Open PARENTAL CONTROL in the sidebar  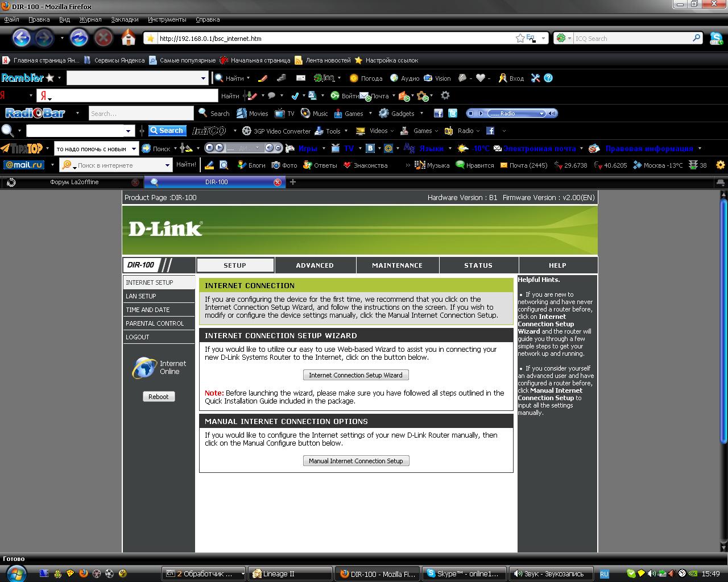pyautogui.click(x=159, y=323)
